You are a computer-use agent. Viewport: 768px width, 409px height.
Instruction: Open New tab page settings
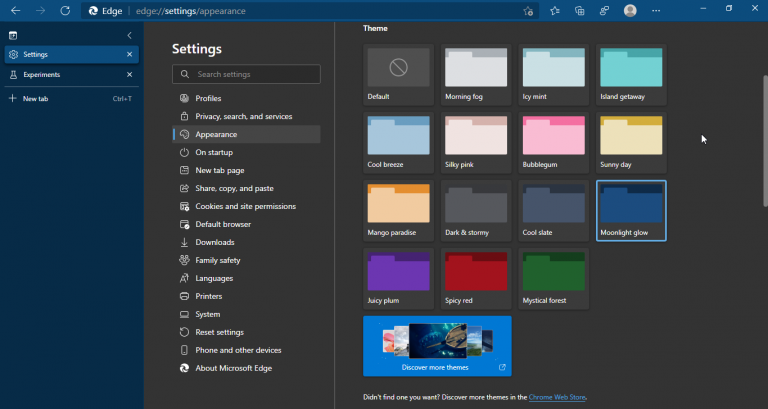(246, 170)
